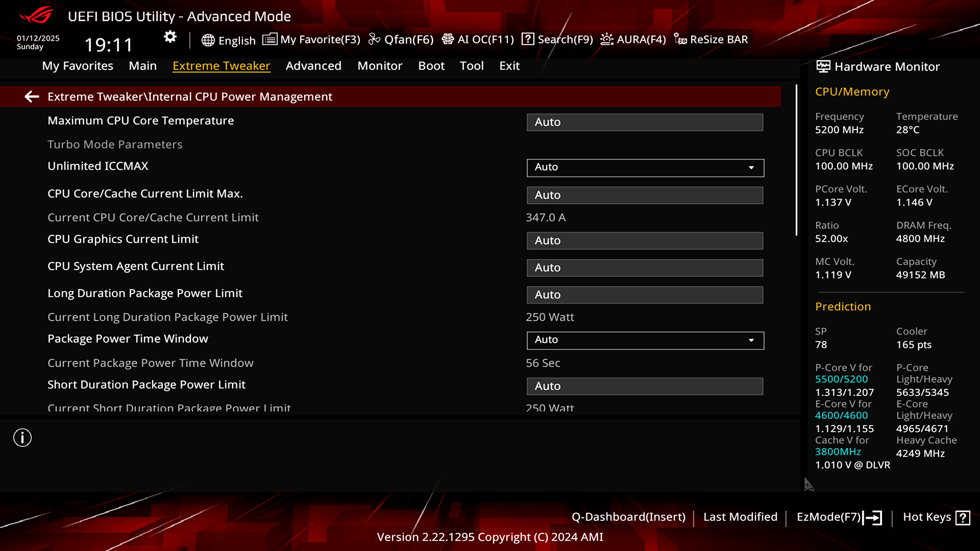This screenshot has width=980, height=551.
Task: Navigate to Extreme Tweaker tab
Action: click(221, 65)
